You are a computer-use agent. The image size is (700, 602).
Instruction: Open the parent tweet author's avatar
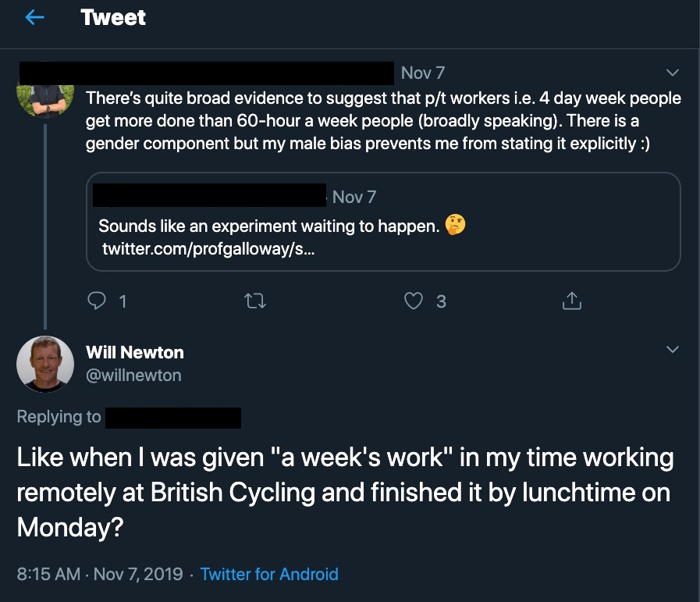tap(45, 98)
